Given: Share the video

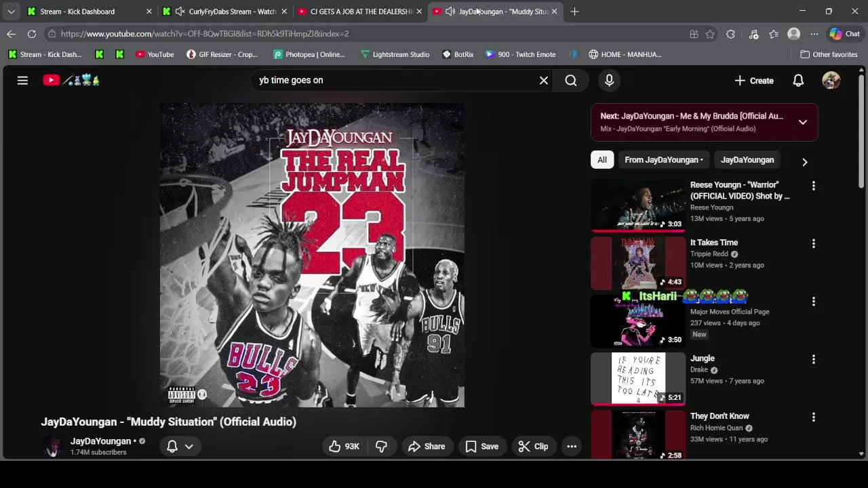Looking at the screenshot, I should [x=427, y=446].
